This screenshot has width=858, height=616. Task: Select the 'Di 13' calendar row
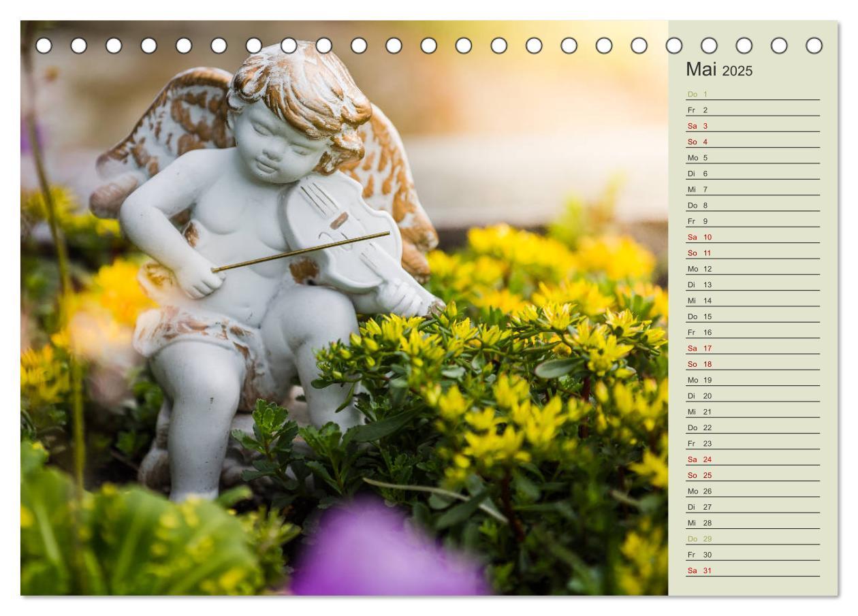(x=752, y=285)
